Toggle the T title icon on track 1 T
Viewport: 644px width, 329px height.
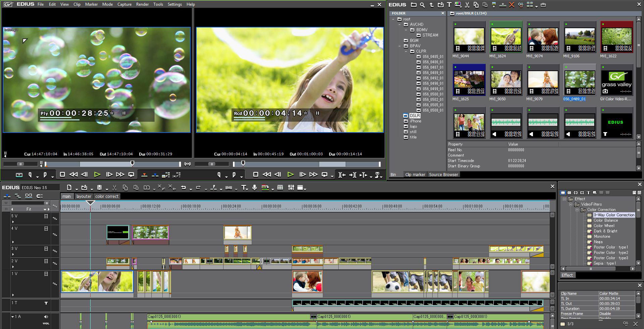[46, 303]
